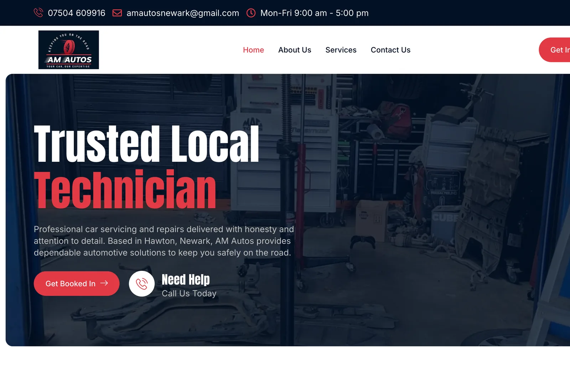Click the Need Help heading
570x392 pixels.
tap(186, 280)
